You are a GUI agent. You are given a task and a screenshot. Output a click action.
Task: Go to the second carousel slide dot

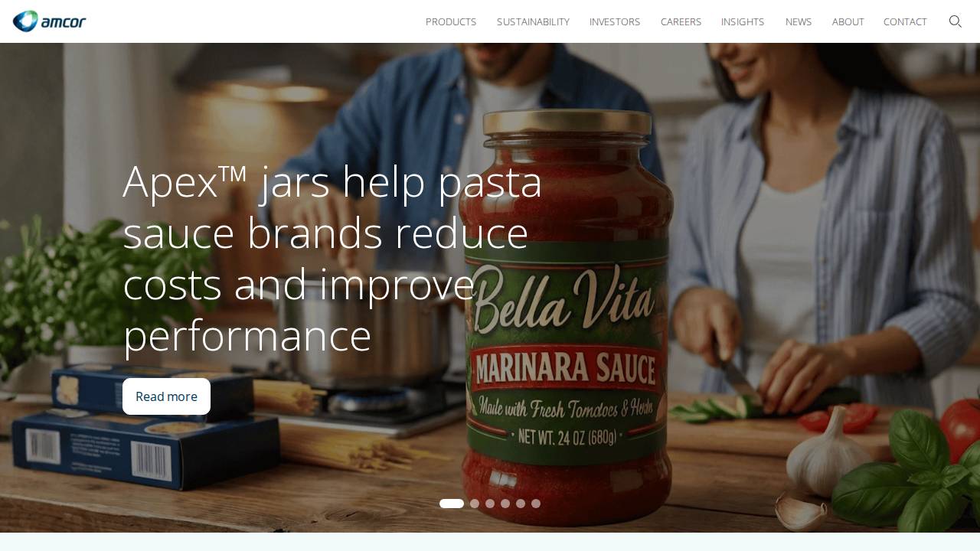click(475, 504)
